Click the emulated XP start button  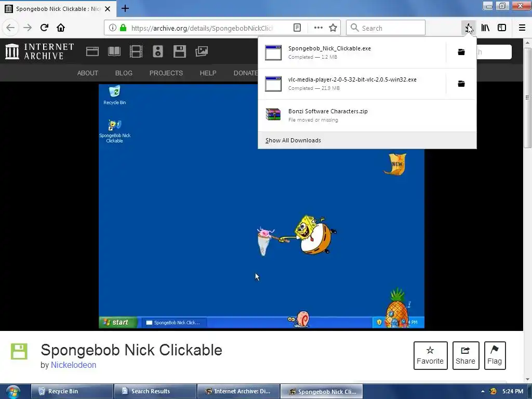coord(118,322)
